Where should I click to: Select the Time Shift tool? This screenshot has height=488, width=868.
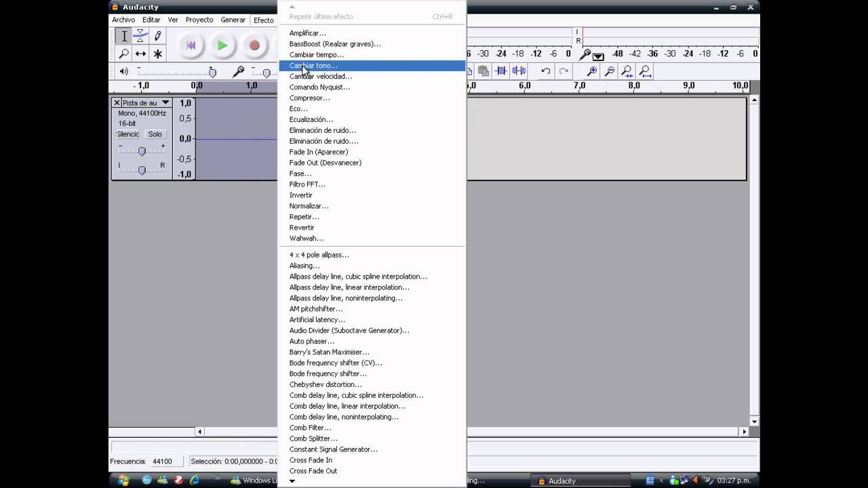[x=140, y=54]
